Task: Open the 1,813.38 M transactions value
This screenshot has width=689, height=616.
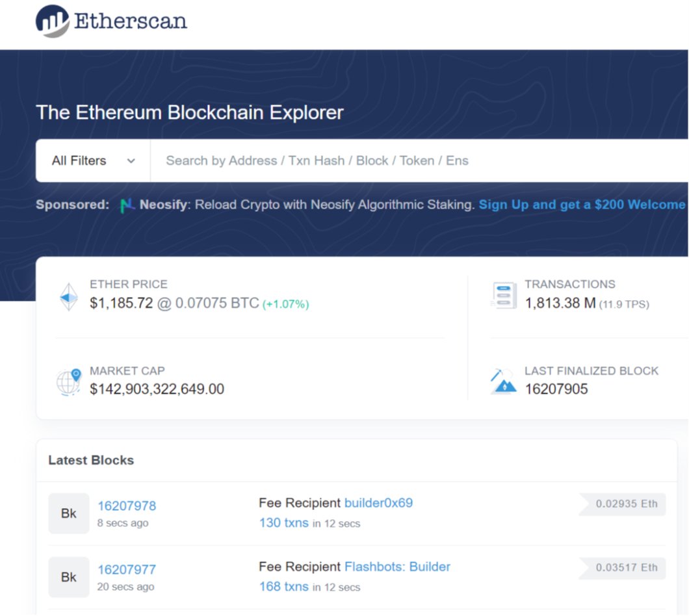Action: coord(560,303)
